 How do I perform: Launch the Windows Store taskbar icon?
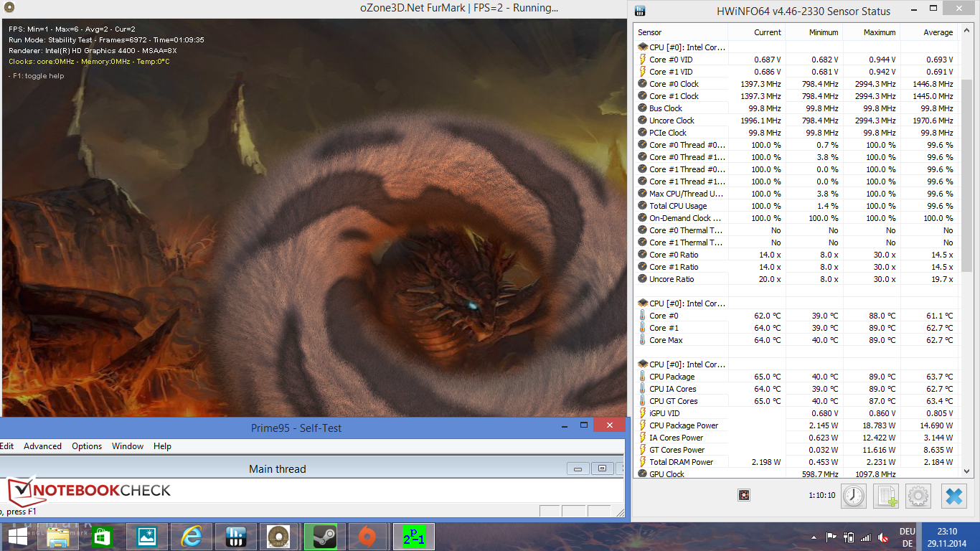point(102,536)
